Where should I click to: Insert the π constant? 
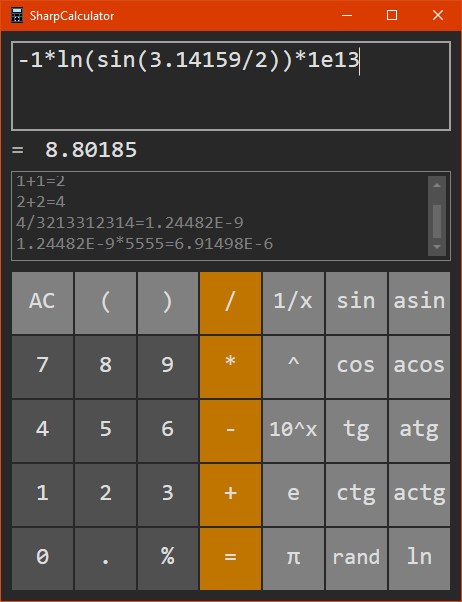click(293, 559)
